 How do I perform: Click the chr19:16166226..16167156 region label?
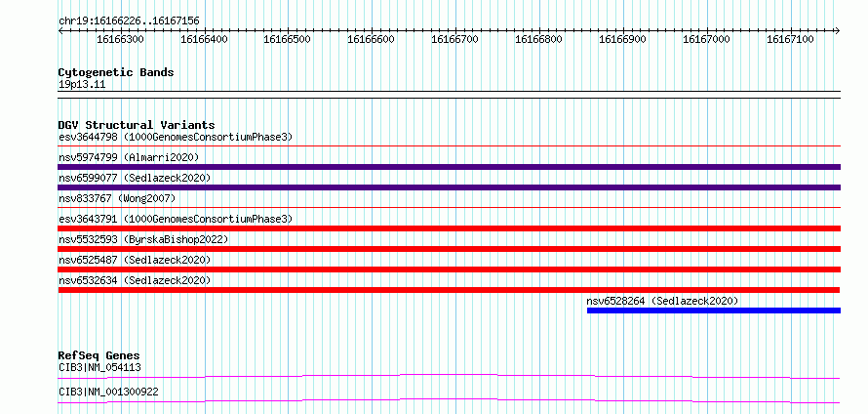[x=129, y=21]
